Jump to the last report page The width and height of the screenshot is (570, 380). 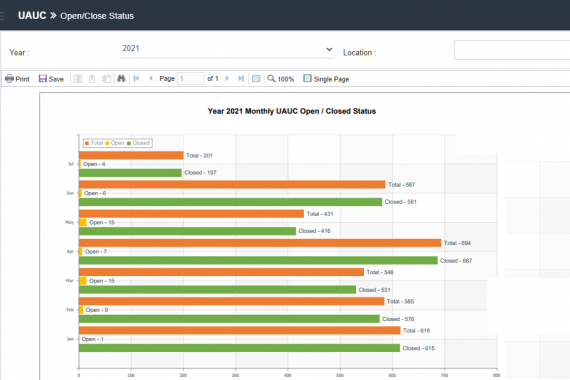(x=241, y=79)
